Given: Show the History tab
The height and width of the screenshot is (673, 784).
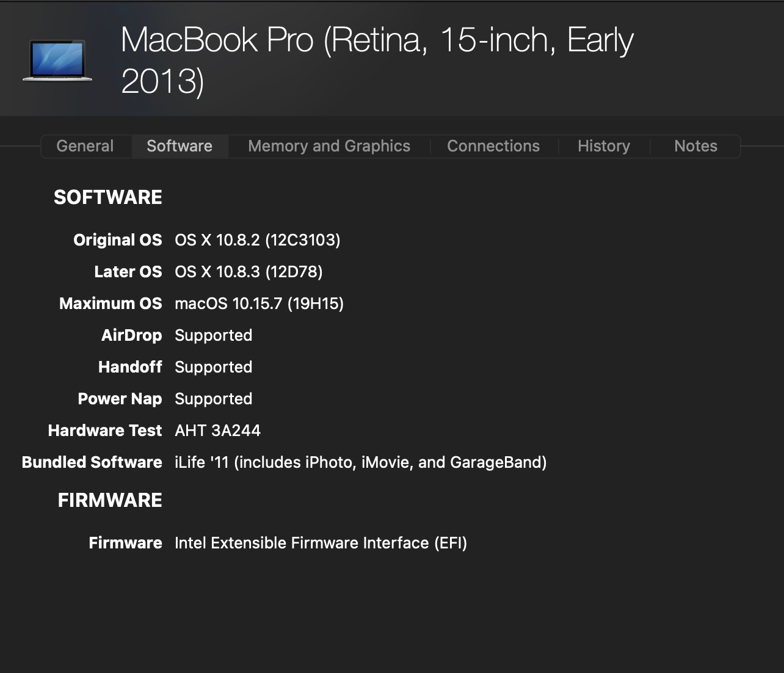Looking at the screenshot, I should click(604, 146).
